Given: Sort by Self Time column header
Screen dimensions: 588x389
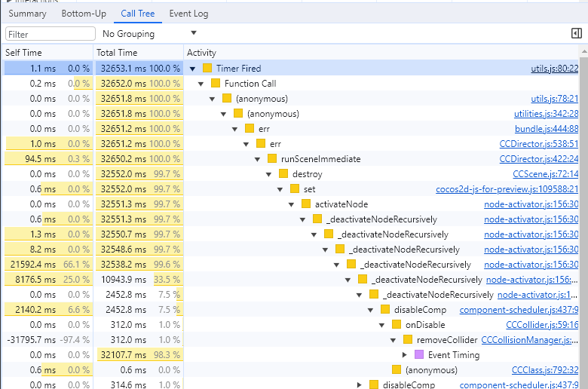Looking at the screenshot, I should point(47,53).
